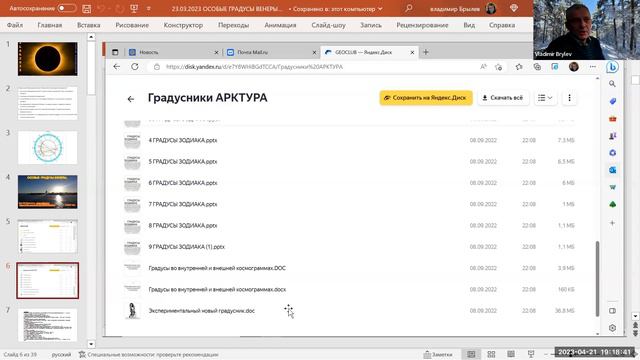Image resolution: width=640 pixels, height=360 pixels.
Task: Click slide panel scroll down arrow
Action: tap(91, 344)
